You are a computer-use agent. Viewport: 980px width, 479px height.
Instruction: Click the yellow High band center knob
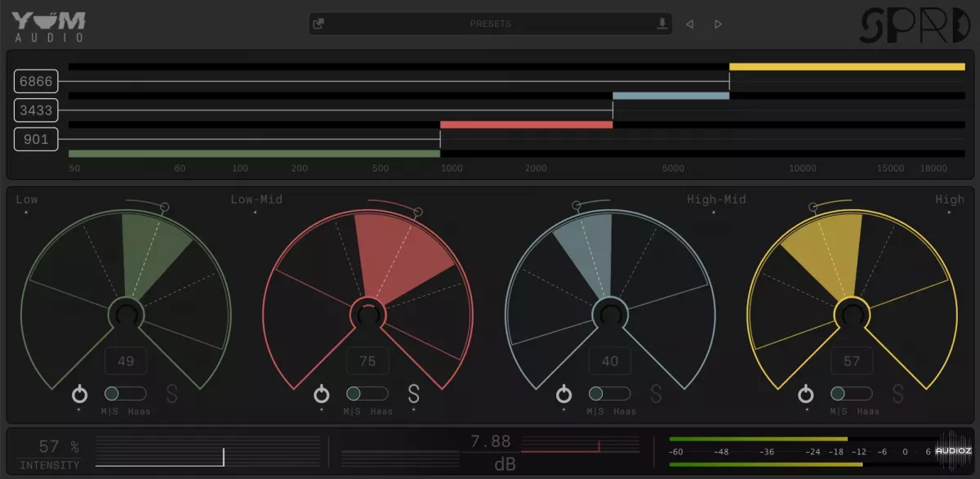tap(853, 315)
